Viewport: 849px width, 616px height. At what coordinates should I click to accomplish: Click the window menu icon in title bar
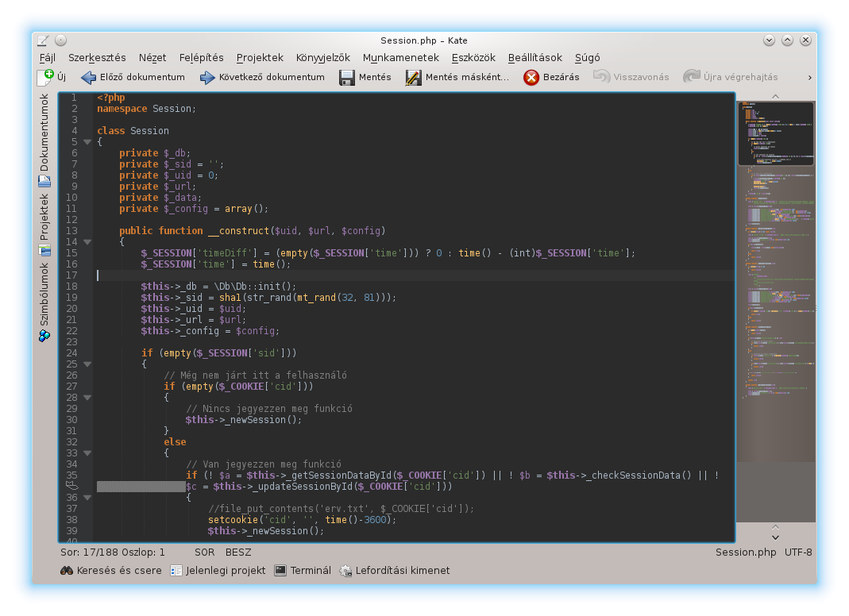tap(43, 40)
